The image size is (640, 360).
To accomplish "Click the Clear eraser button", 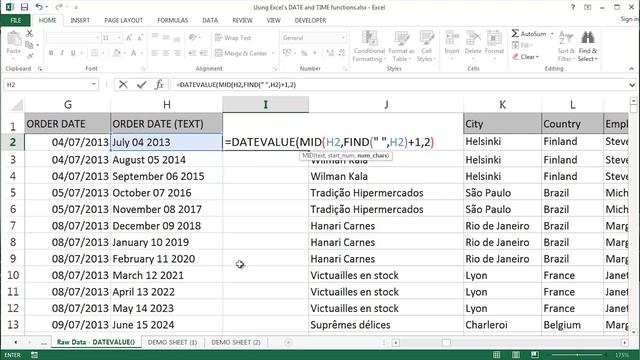I will pyautogui.click(x=526, y=57).
